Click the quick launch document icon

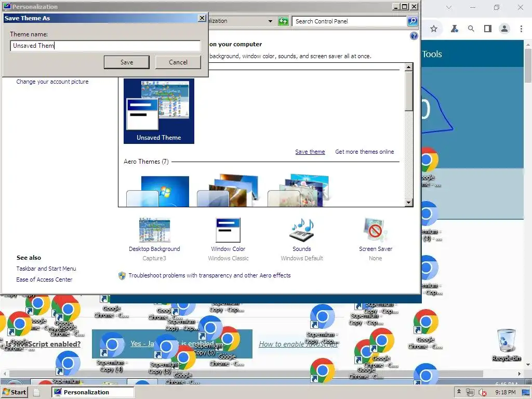pos(36,392)
